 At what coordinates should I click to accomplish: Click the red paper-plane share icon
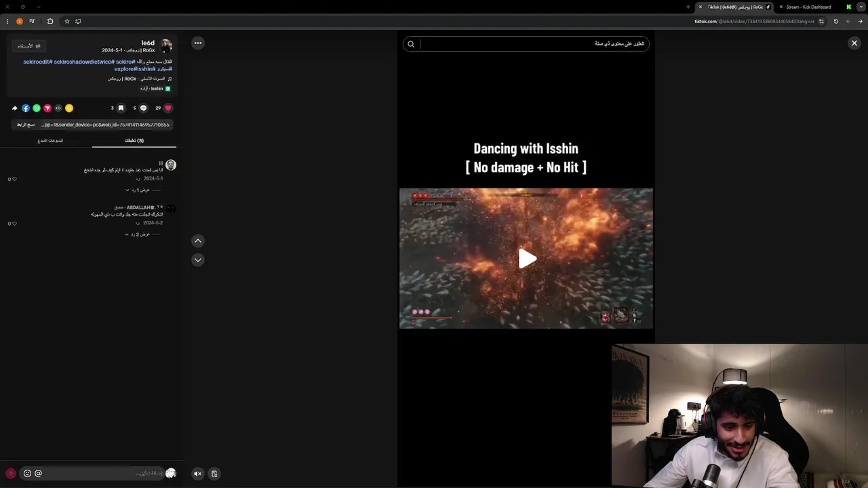point(47,108)
